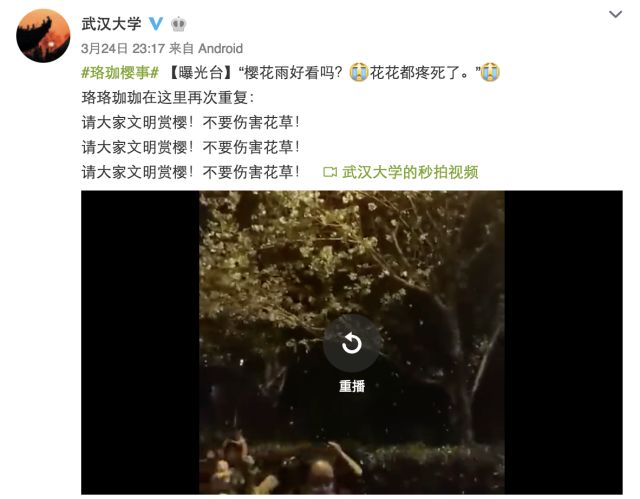Click the Android source link
Image resolution: width=640 pixels, height=499 pixels.
220,49
